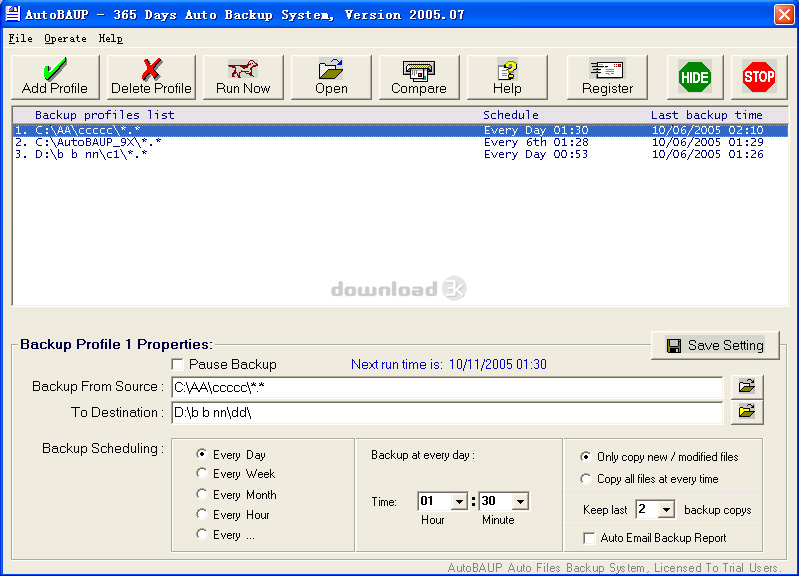The width and height of the screenshot is (799, 576).
Task: Select profile 1 C:\AA\ccccc\*.*
Action: coord(400,130)
